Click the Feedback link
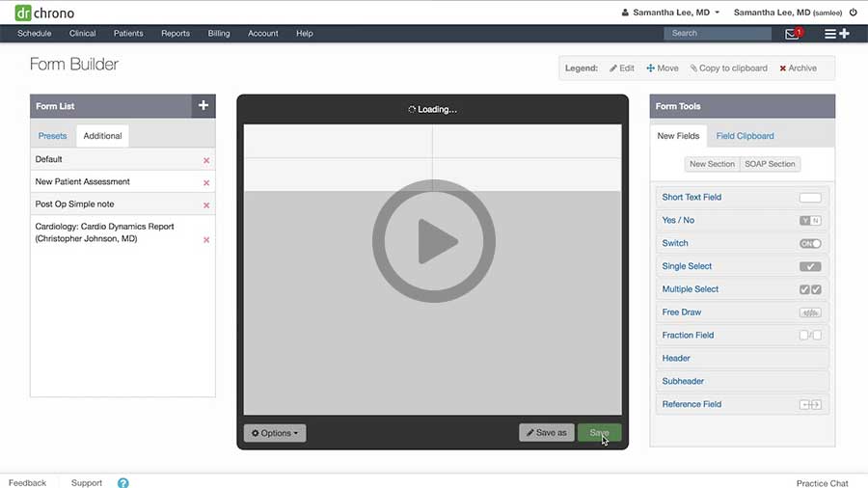 pyautogui.click(x=28, y=483)
